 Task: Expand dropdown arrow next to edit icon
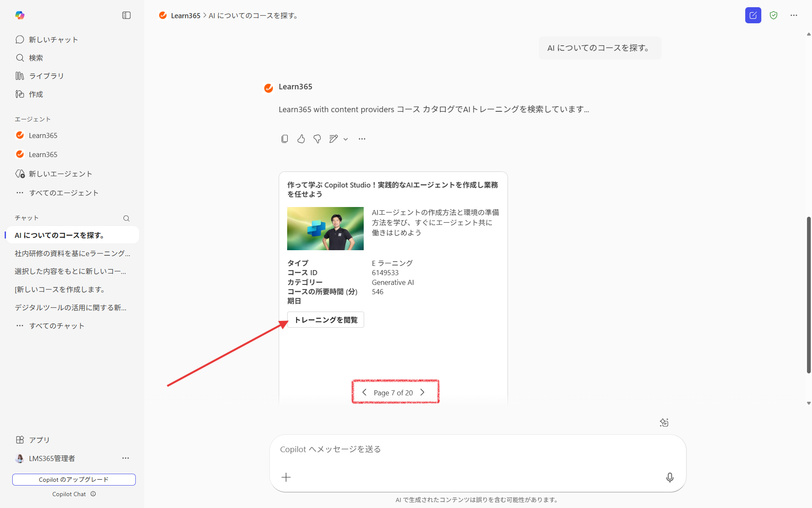point(346,139)
